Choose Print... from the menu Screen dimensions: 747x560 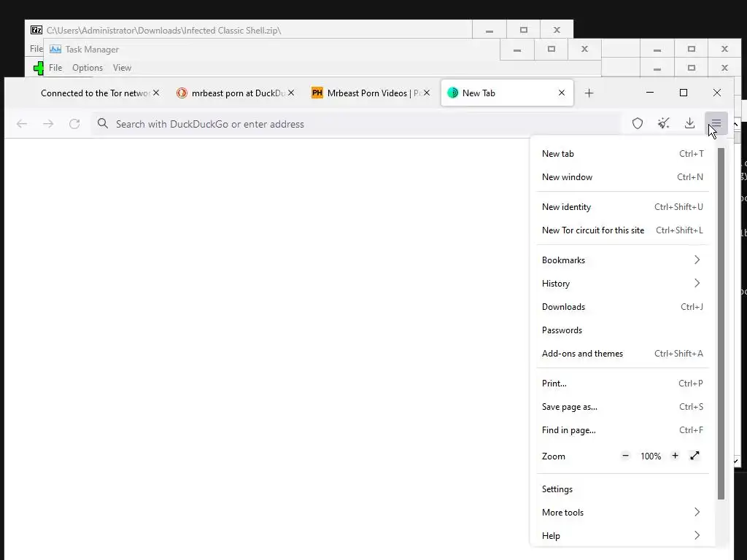[x=623, y=384]
